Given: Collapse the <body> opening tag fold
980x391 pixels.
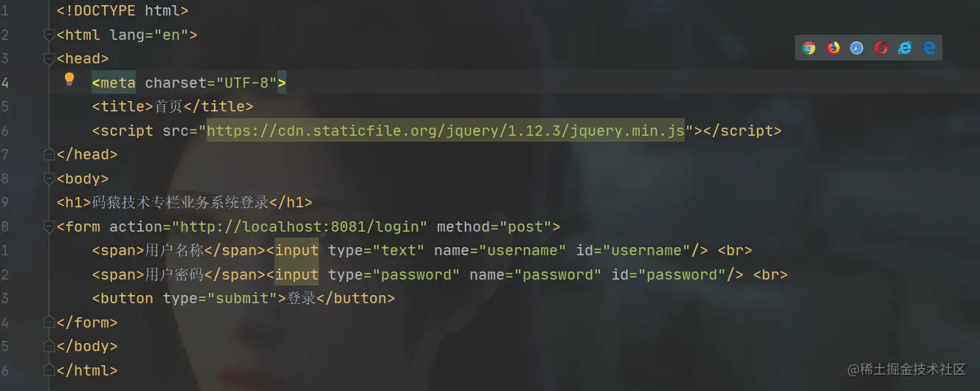Looking at the screenshot, I should (x=49, y=179).
